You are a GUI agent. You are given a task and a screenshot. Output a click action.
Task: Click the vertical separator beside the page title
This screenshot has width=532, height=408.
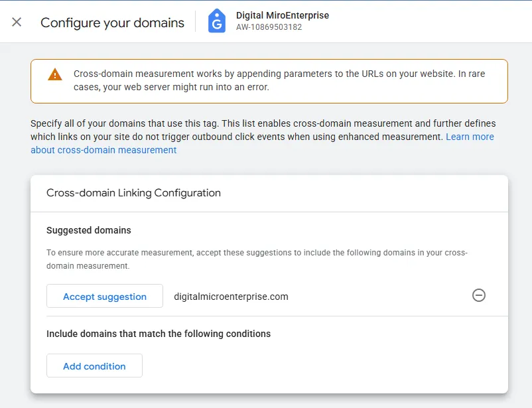click(x=195, y=22)
